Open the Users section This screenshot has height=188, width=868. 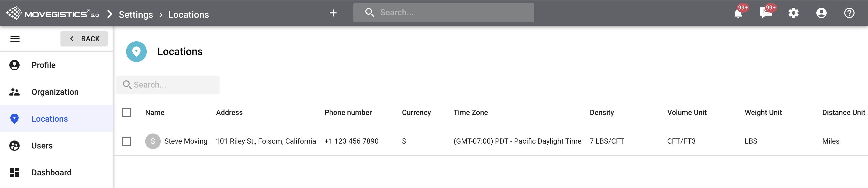pos(42,146)
